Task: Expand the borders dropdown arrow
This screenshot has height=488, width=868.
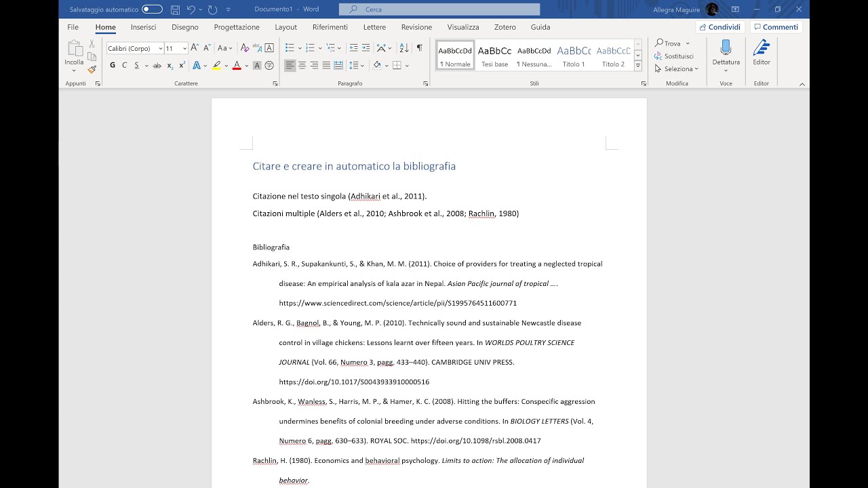Action: click(x=407, y=66)
